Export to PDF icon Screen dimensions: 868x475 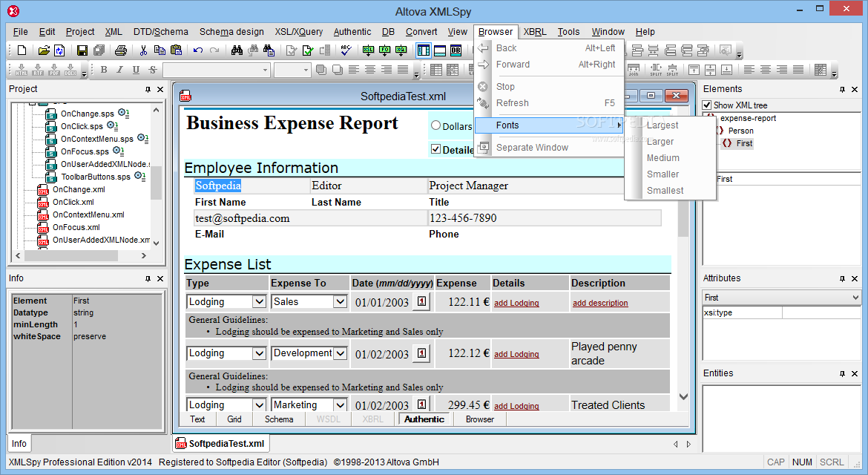(54, 69)
